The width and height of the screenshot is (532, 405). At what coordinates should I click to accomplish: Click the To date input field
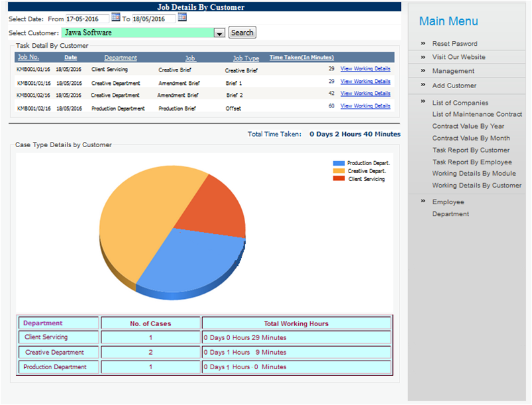click(154, 19)
